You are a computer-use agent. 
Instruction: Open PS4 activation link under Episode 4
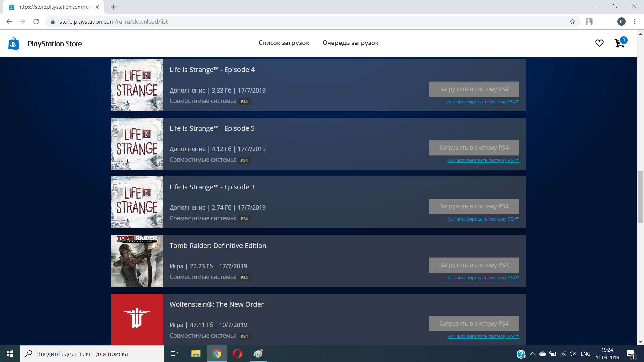(x=483, y=102)
